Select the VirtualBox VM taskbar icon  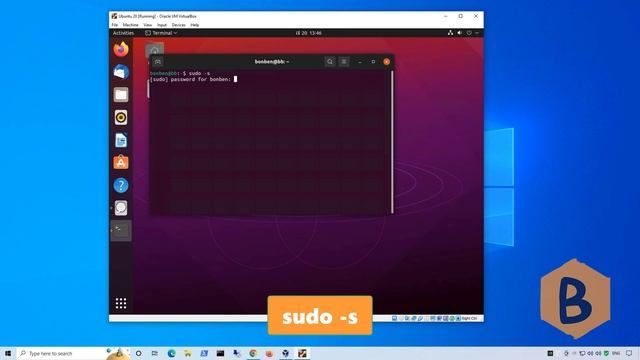[x=302, y=353]
